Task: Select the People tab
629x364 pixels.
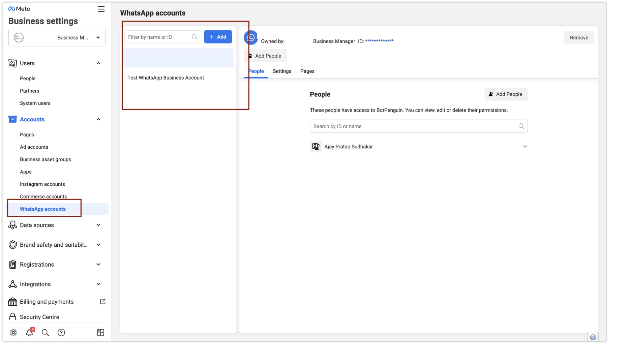Action: (256, 71)
